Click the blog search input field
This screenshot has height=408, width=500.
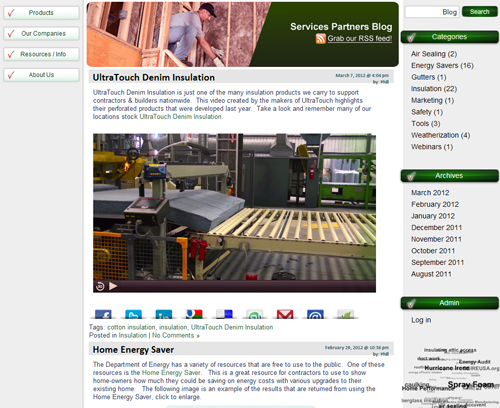(432, 12)
